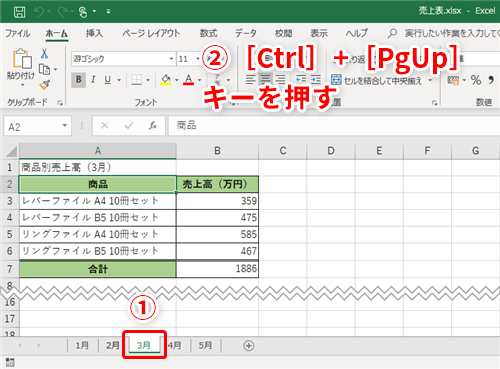Click the accounting number format icon
Screen dimensions: 500x369
point(453,80)
